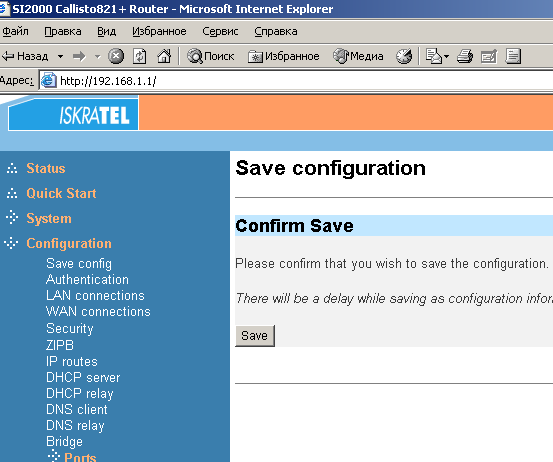Click the Print page icon

click(465, 56)
